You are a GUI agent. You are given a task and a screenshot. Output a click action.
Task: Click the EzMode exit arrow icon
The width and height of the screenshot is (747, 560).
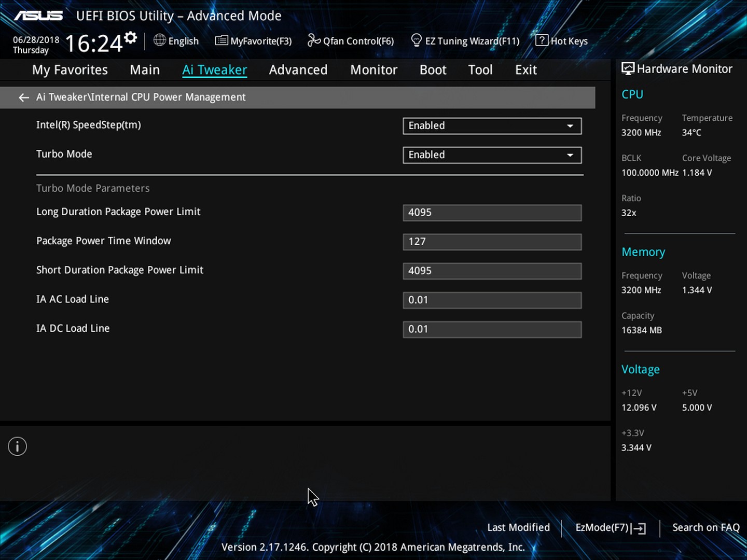(x=639, y=528)
